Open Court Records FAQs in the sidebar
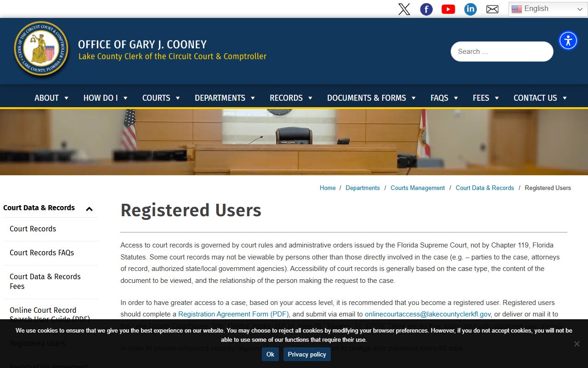The width and height of the screenshot is (588, 368). (x=42, y=253)
